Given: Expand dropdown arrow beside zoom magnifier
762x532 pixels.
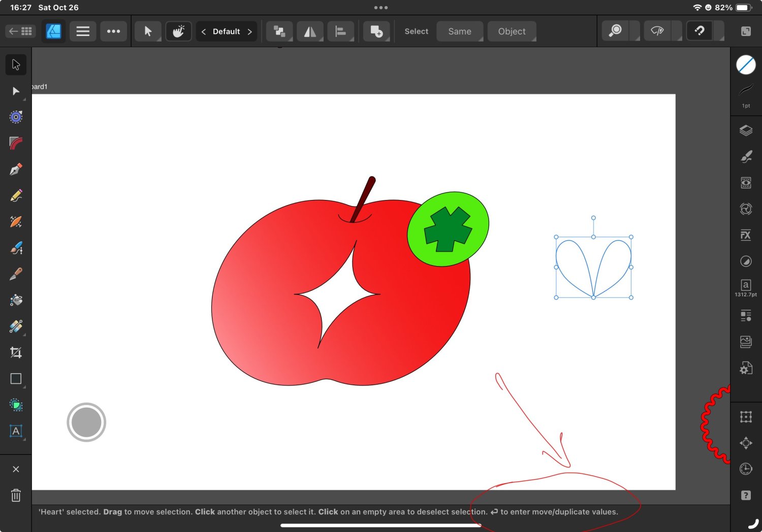Looking at the screenshot, I should click(634, 31).
